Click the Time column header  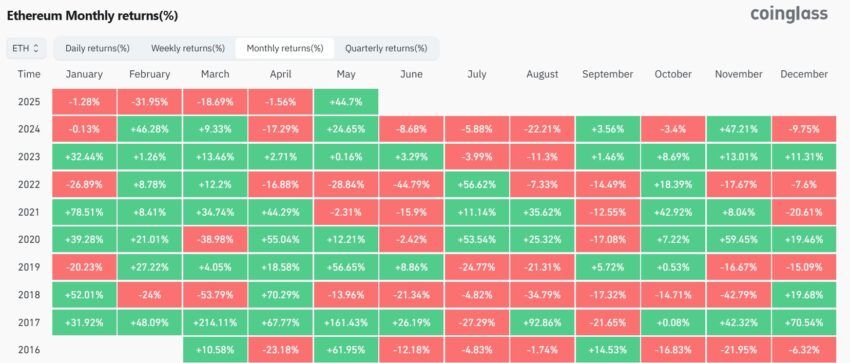[x=29, y=74]
